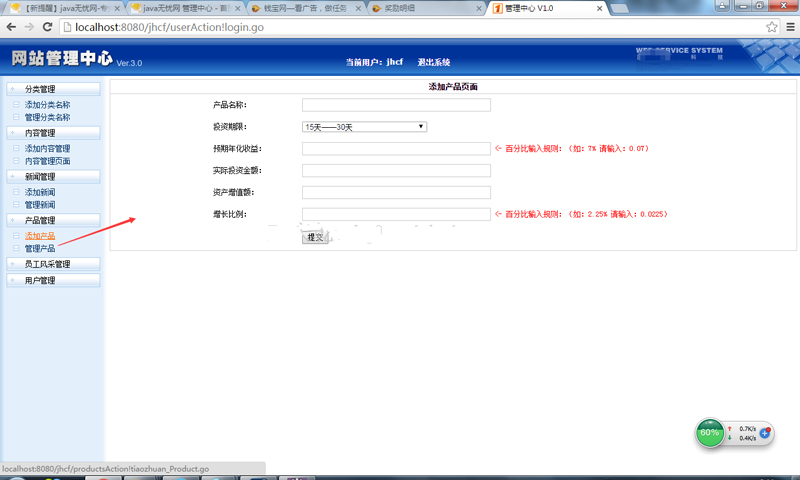Expand the 新闻管理 section
The height and width of the screenshot is (480, 800).
(53, 177)
